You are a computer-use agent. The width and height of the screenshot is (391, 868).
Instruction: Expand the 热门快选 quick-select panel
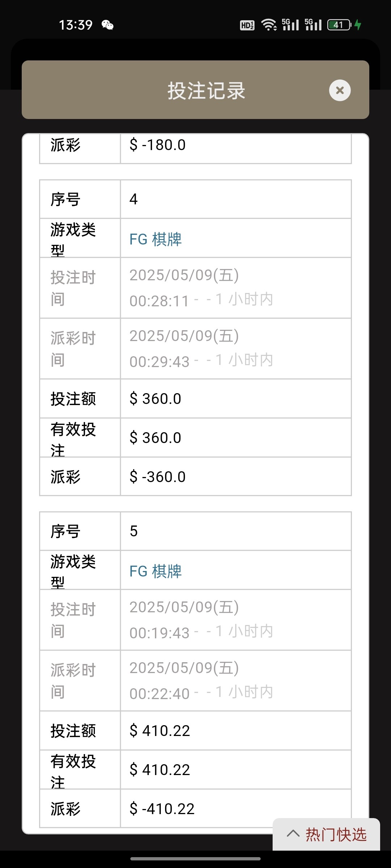(336, 835)
